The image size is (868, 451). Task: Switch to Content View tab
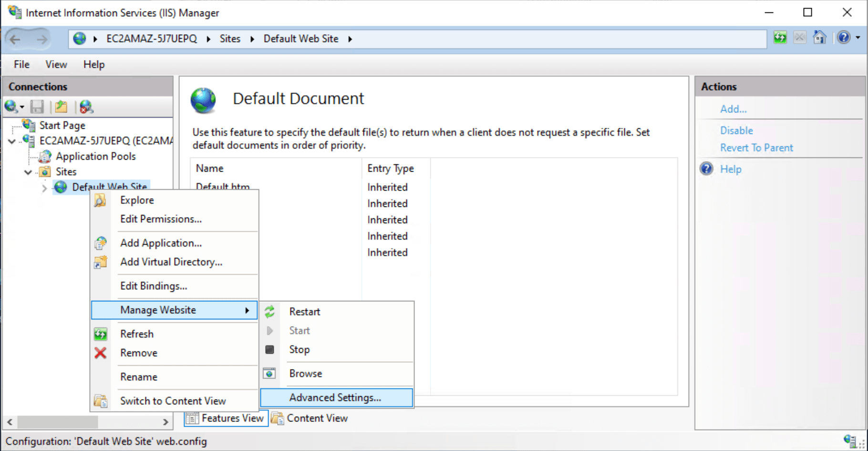click(x=310, y=418)
